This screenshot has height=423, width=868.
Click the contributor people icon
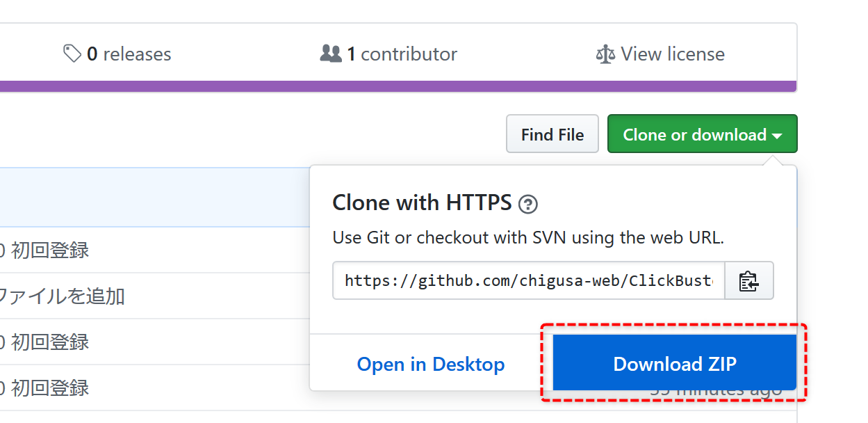(x=331, y=54)
